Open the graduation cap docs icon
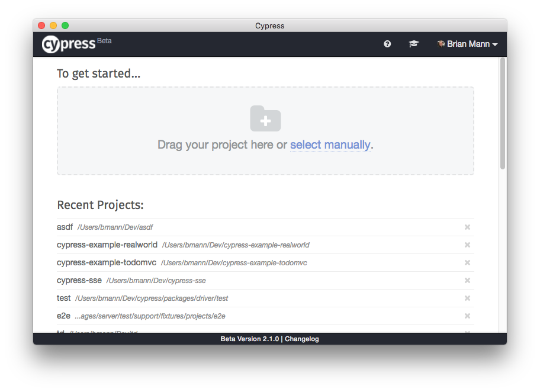 click(414, 44)
